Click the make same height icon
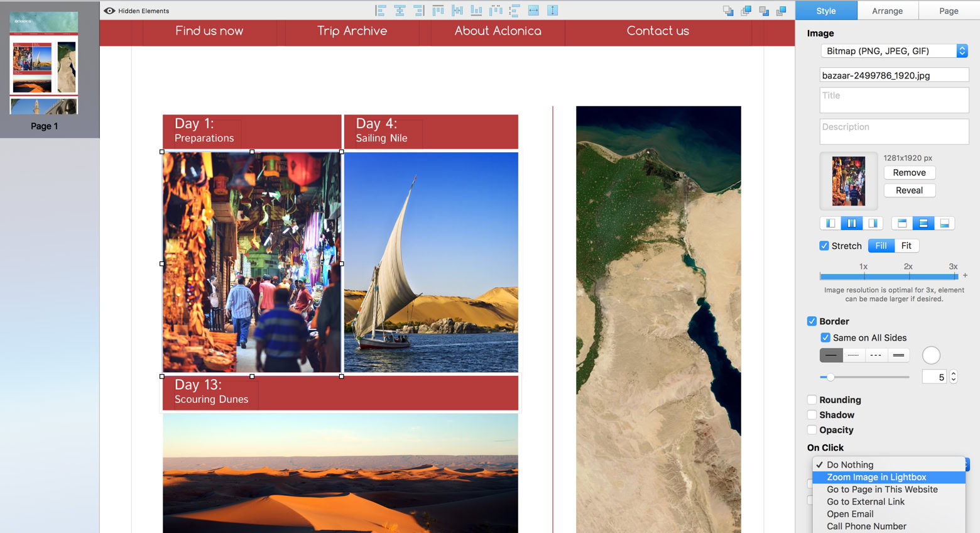This screenshot has width=980, height=533. (552, 11)
